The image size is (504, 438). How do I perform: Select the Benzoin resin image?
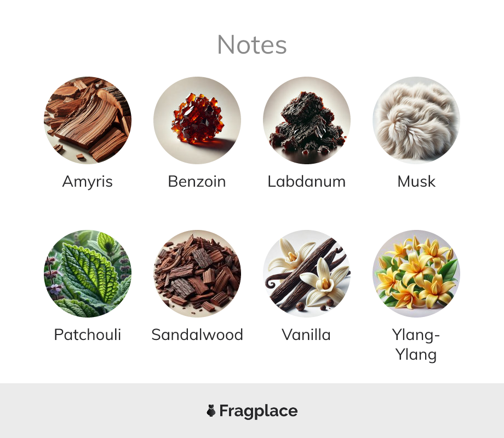pos(197,120)
